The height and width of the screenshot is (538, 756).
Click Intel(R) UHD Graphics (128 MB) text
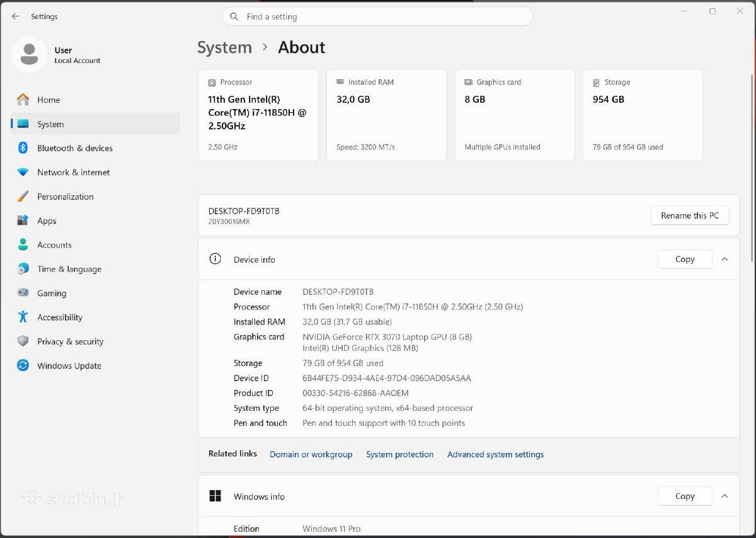click(x=360, y=348)
